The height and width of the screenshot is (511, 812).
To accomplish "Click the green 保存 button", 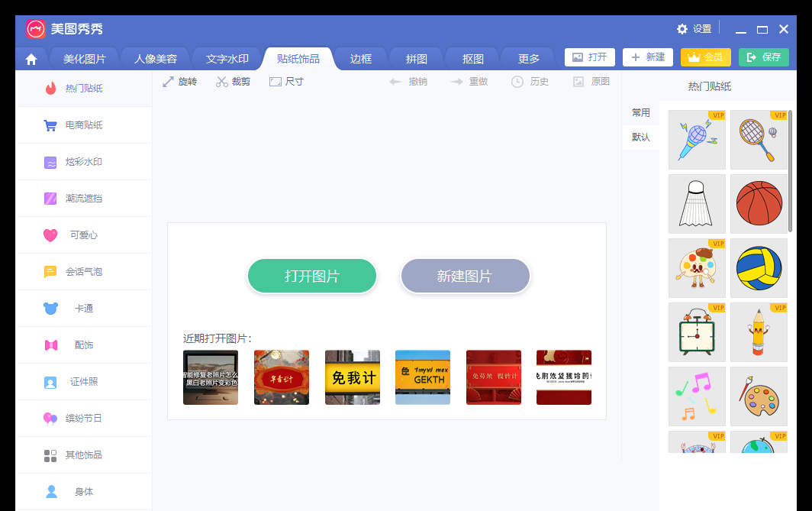I will 764,57.
